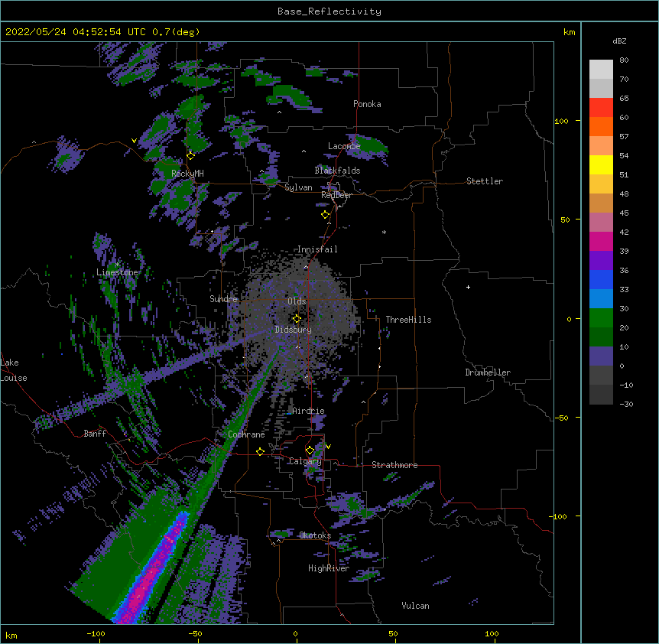Screen dimensions: 659x644
Task: Click the light gray 70-80 dBZ swatch
Action: pyautogui.click(x=601, y=70)
